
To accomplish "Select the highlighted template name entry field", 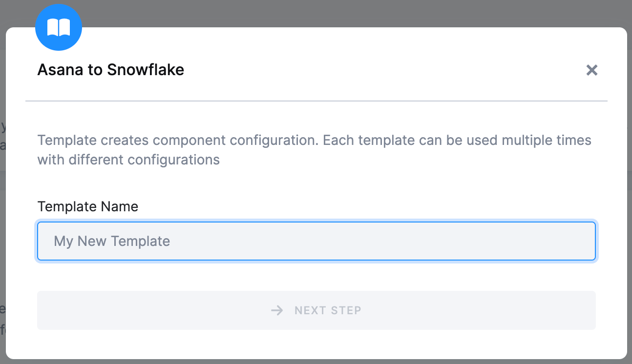I will (316, 241).
